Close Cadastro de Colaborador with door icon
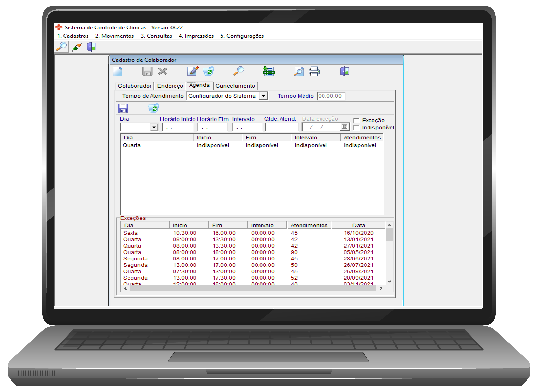This screenshot has width=538, height=392. tap(345, 71)
